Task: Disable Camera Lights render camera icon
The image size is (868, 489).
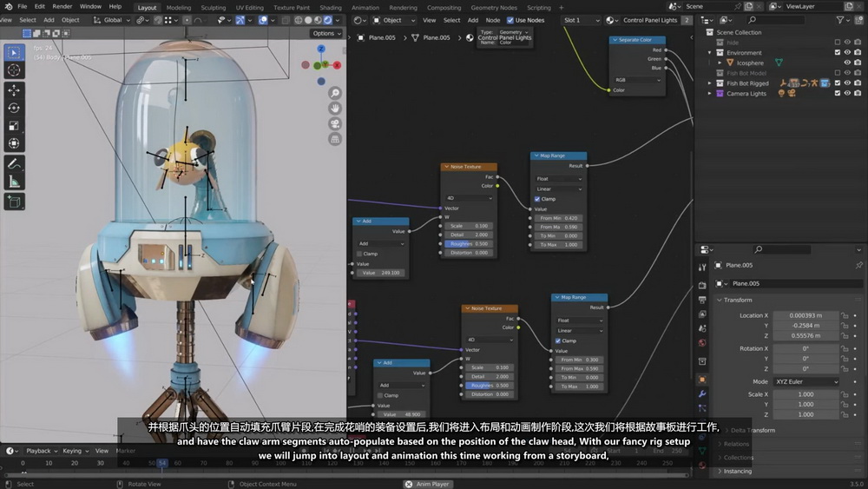Action: [858, 94]
